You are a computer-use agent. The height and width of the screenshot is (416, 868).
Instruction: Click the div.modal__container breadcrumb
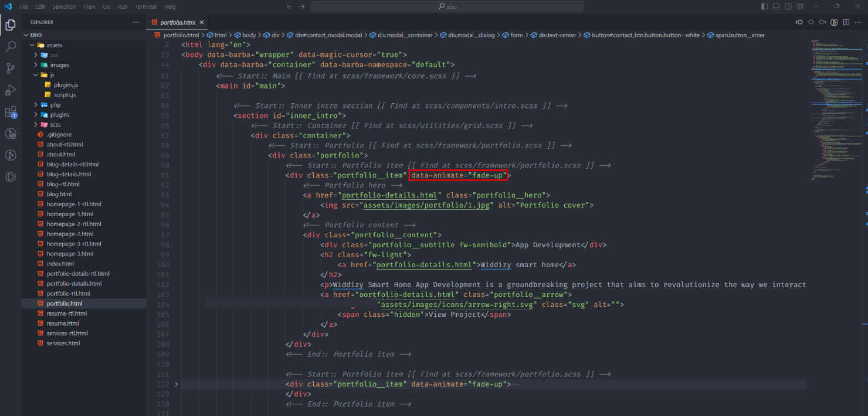coord(401,35)
